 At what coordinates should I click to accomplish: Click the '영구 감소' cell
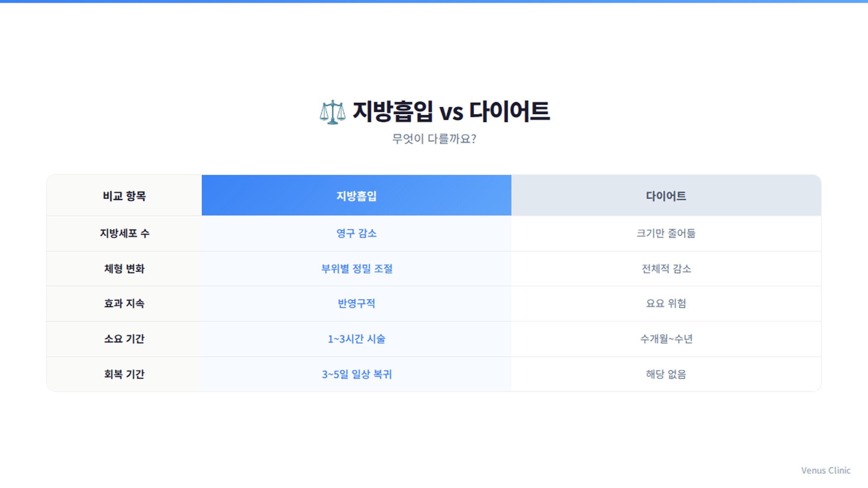pos(357,234)
